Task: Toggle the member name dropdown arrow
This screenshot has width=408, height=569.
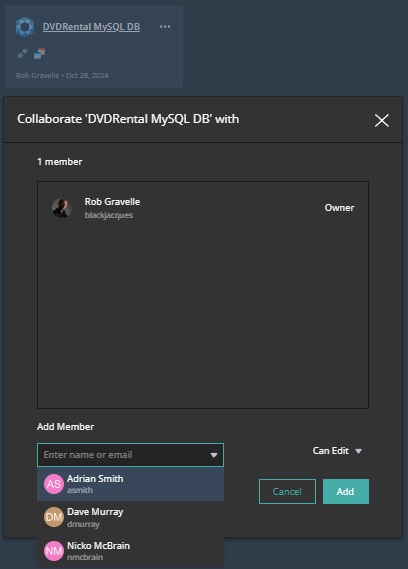Action: tap(214, 455)
